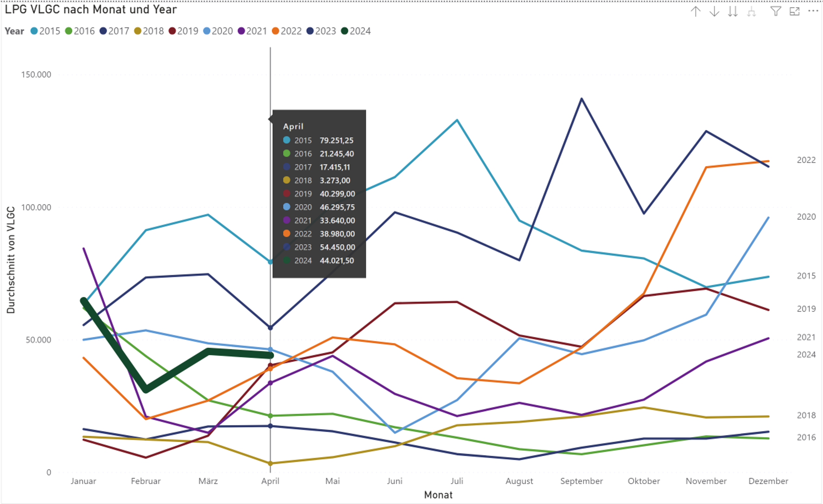
Task: Enable drill down mode arrow
Action: click(x=714, y=11)
